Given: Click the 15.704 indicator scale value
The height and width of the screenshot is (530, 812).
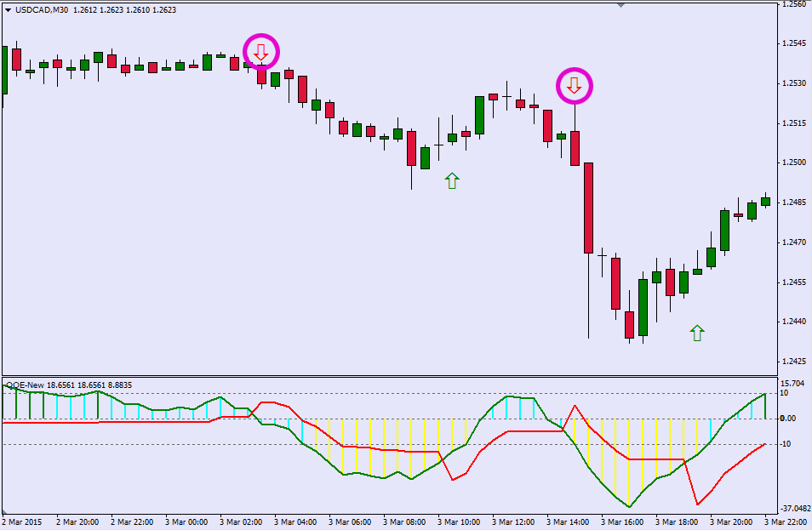Looking at the screenshot, I should [792, 384].
